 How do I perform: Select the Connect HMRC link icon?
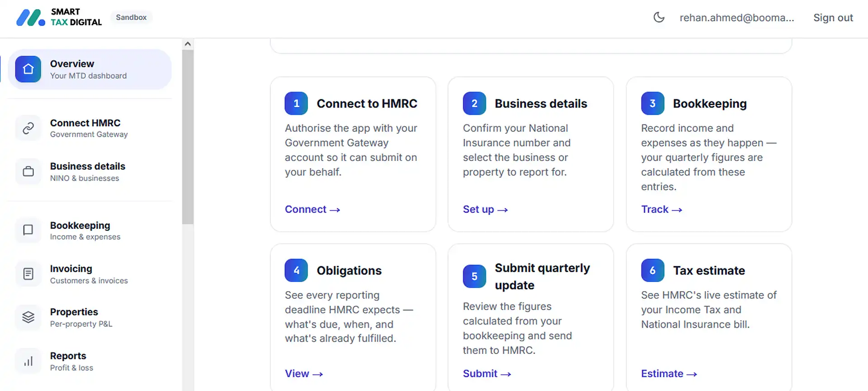point(28,128)
